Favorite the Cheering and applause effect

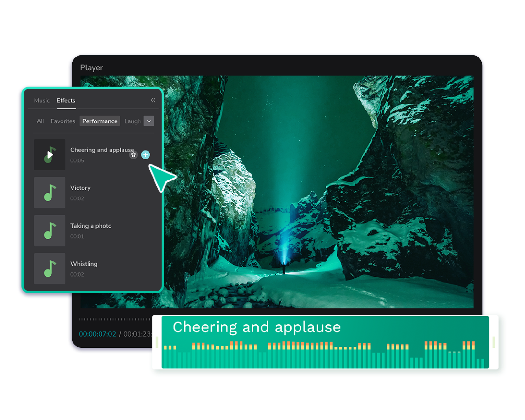(133, 155)
